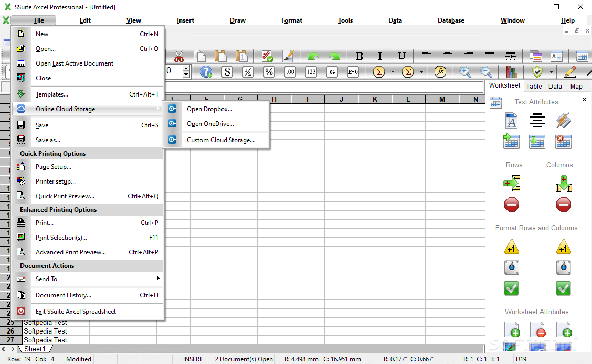The width and height of the screenshot is (592, 364).
Task: Click the Redo green arrow
Action: [334, 57]
